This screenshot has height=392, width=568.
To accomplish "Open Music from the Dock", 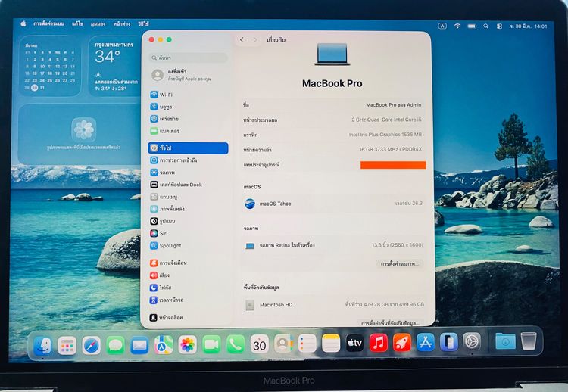I will (379, 342).
